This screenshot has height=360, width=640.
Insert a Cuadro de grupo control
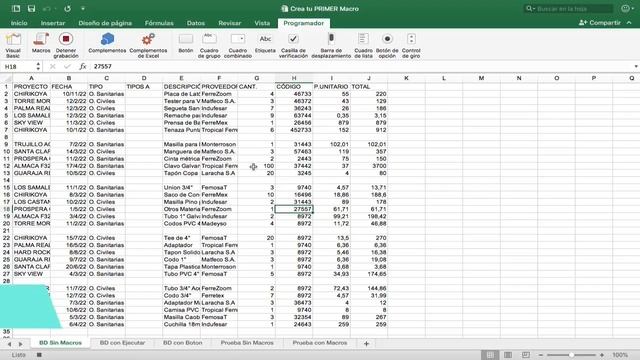coord(209,45)
